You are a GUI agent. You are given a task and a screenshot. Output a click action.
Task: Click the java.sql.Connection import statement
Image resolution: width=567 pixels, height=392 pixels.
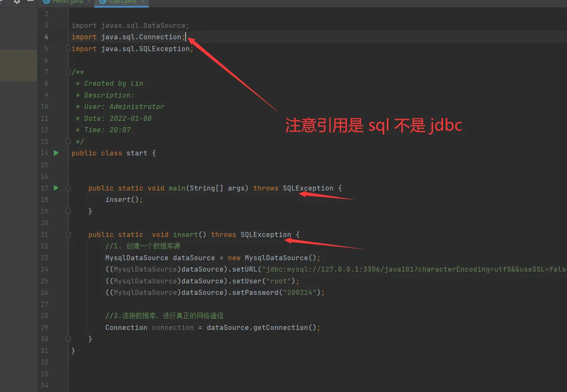click(129, 37)
